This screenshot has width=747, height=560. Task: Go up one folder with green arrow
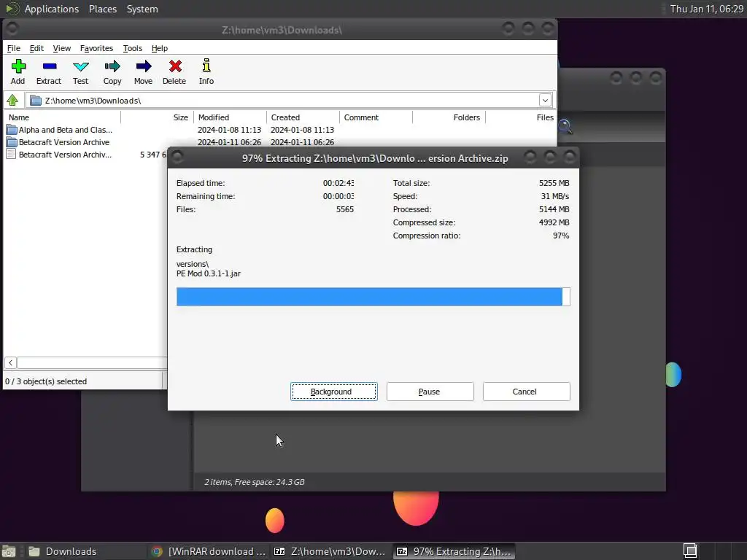[12, 100]
